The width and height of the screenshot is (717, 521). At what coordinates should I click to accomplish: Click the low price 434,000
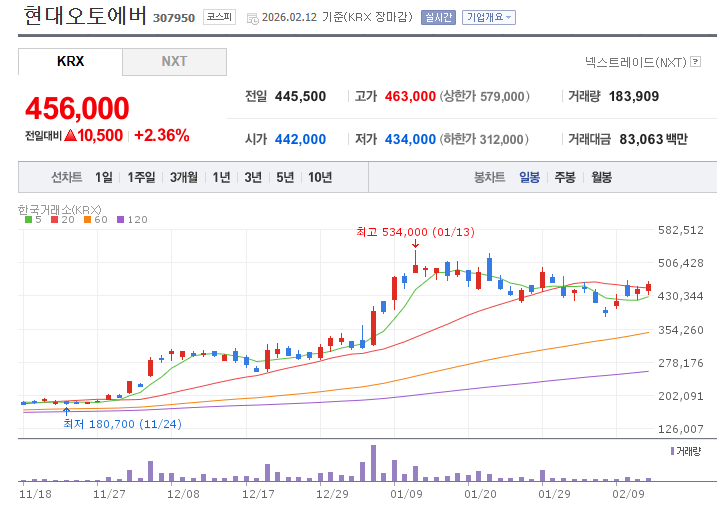[x=410, y=139]
